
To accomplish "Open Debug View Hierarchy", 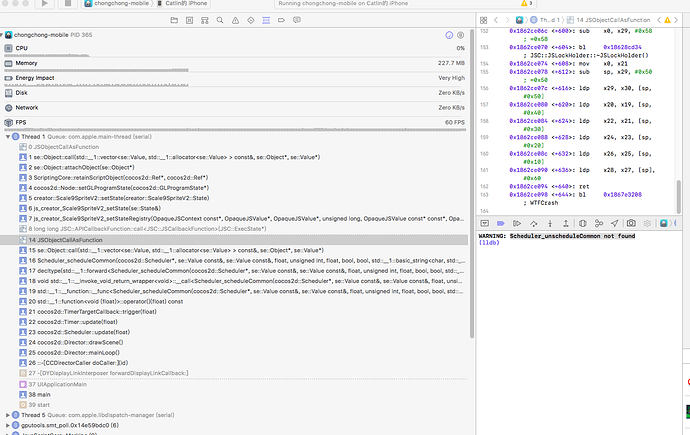I will (x=583, y=223).
